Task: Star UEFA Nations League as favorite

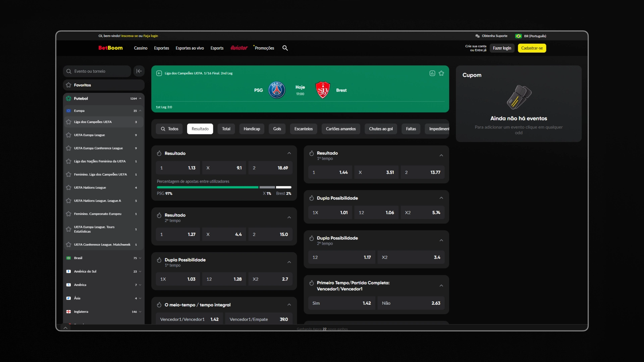Action: tap(69, 187)
